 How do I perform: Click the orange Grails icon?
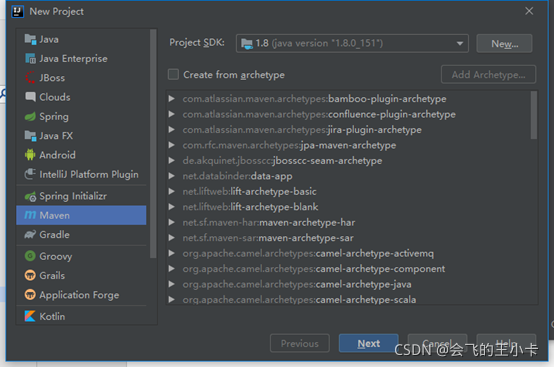[x=30, y=275]
